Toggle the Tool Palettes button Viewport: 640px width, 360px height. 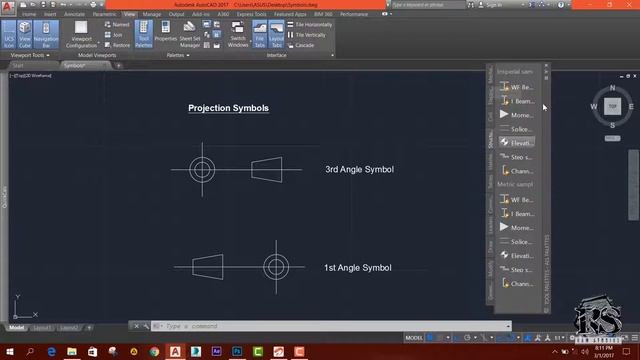tap(143, 34)
